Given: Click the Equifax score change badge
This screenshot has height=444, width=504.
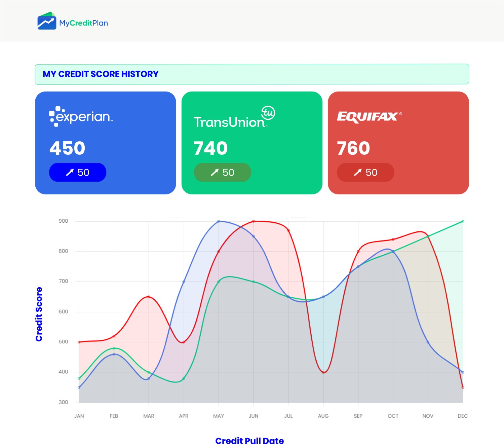Looking at the screenshot, I should click(365, 172).
